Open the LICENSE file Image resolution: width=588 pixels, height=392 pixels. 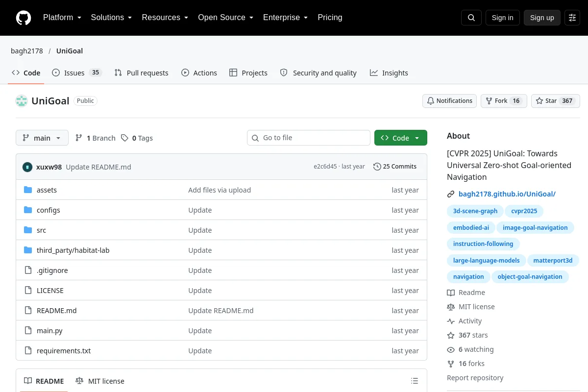click(50, 291)
